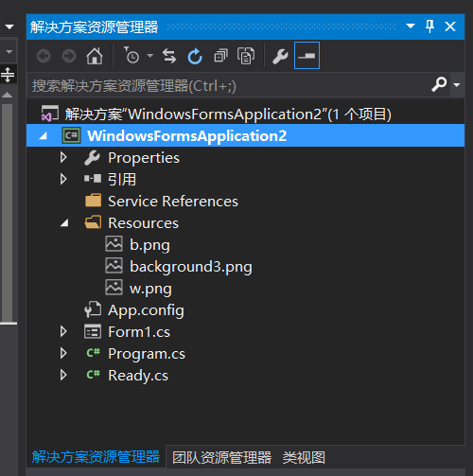The height and width of the screenshot is (476, 473).
Task: Click the Pending Changes Filter clock icon
Action: click(131, 55)
